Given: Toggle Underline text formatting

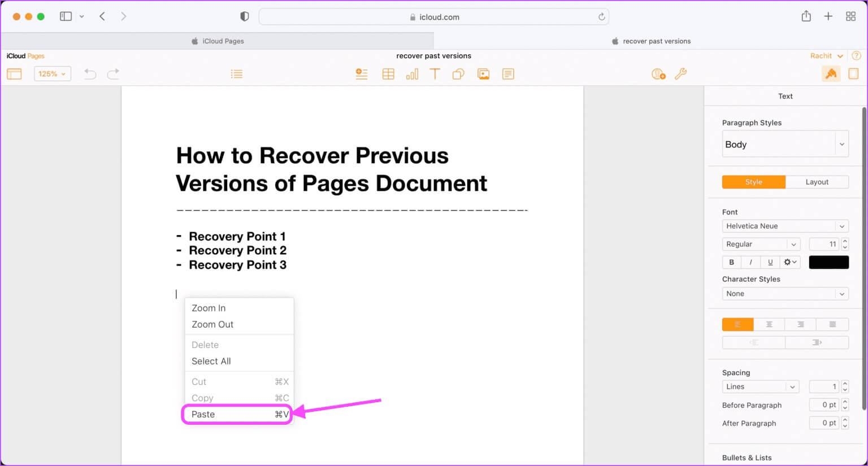Looking at the screenshot, I should click(770, 262).
